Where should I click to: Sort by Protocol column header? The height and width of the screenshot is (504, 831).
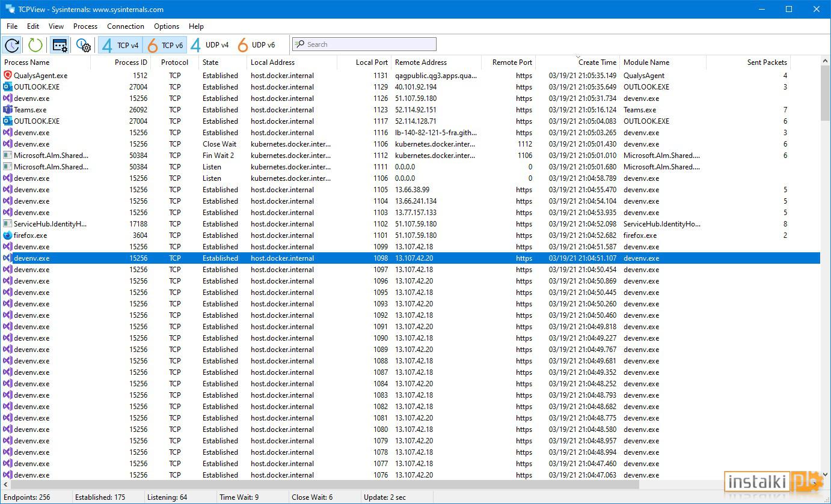174,62
